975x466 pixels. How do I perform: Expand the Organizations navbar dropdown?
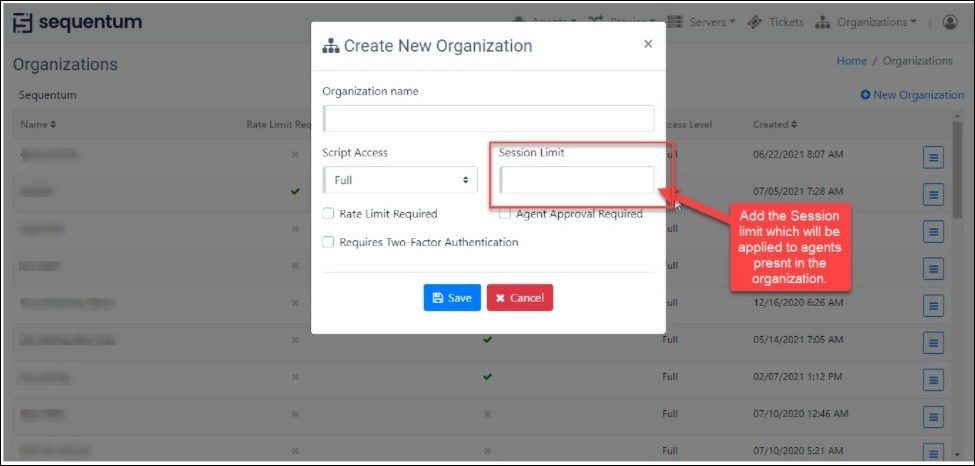tap(866, 22)
